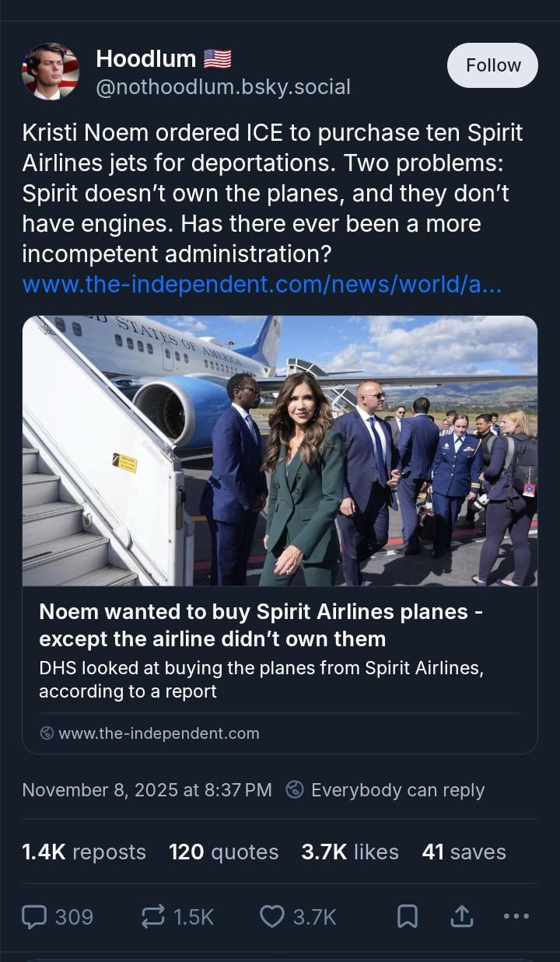
Task: View the 120 quotes list
Action: [223, 852]
